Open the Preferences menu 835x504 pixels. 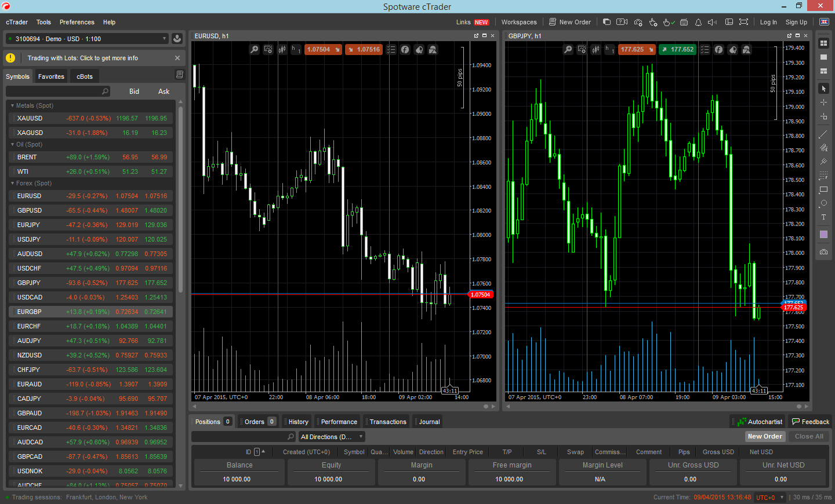[77, 22]
